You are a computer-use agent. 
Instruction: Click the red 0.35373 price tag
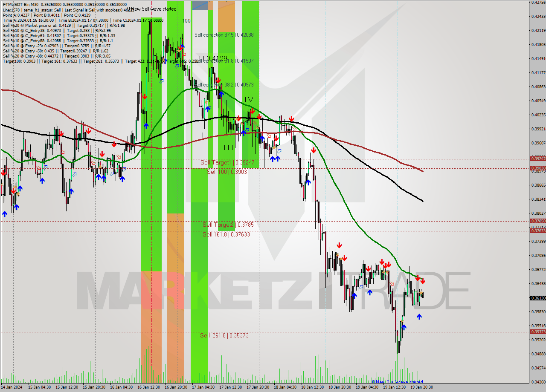(537, 331)
